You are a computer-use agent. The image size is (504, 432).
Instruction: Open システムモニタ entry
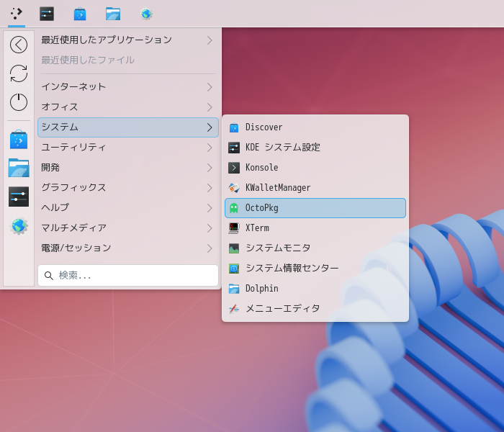coord(315,248)
